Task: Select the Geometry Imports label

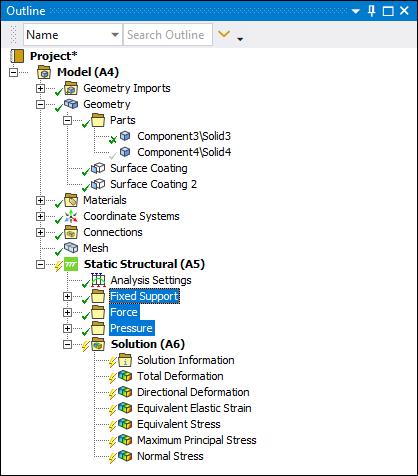Action: tap(127, 88)
